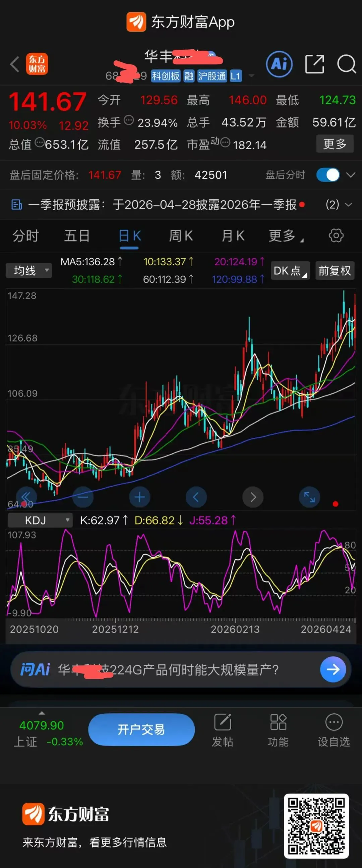Switch to 月K tab

[233, 235]
